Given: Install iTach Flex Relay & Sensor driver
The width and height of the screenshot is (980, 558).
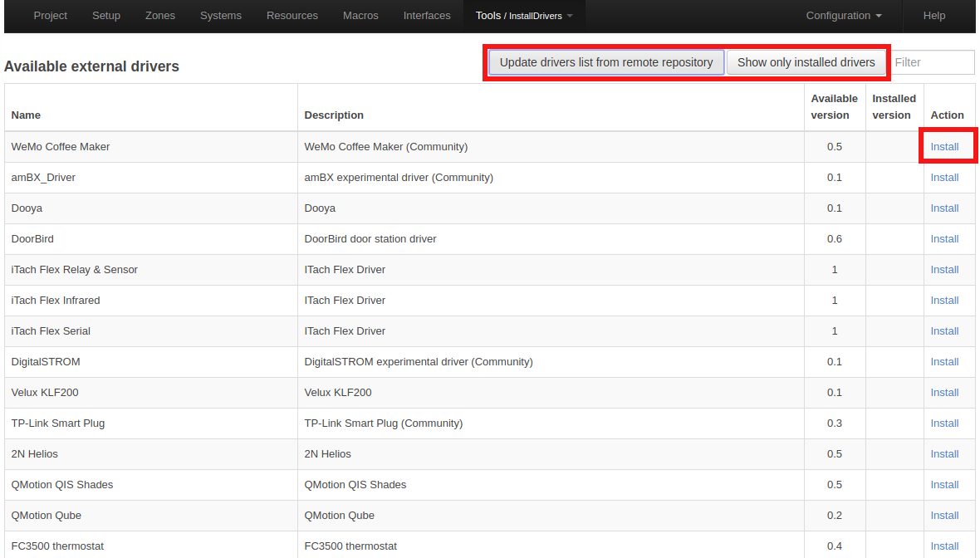Looking at the screenshot, I should pos(944,269).
